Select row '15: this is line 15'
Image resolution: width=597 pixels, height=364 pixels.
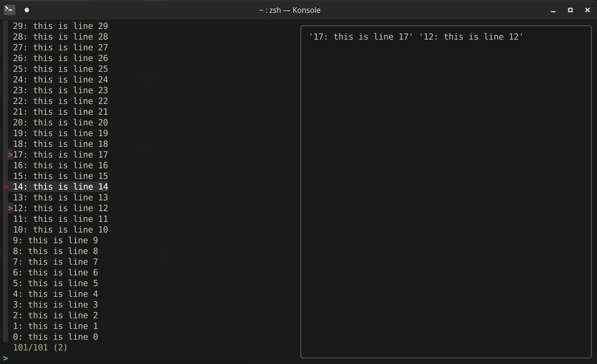[x=60, y=176]
